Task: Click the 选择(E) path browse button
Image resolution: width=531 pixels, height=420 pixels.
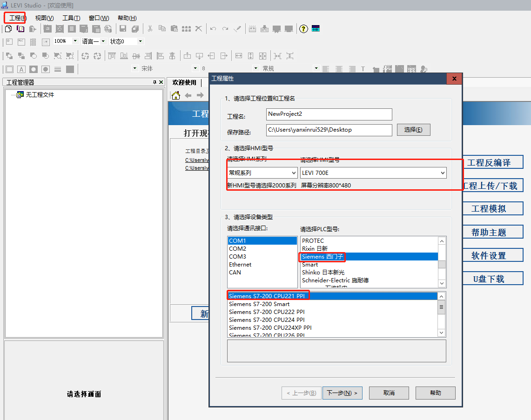Action: click(x=413, y=130)
